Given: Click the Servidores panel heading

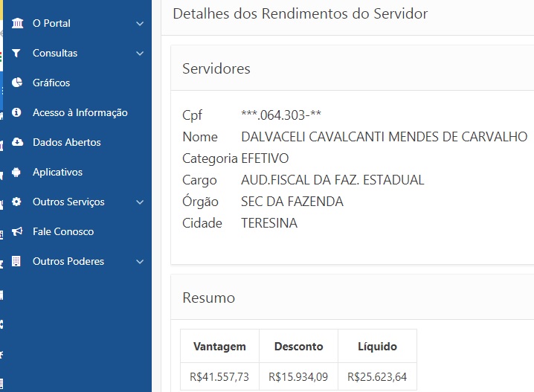Looking at the screenshot, I should 216,68.
